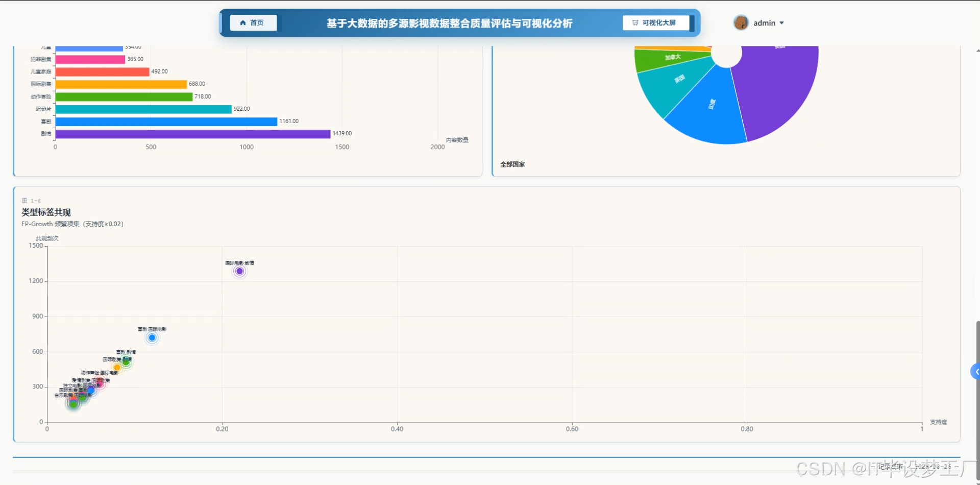Click the 全部国家 label under pie chart
Screen dimensions: 980x485
[512, 164]
